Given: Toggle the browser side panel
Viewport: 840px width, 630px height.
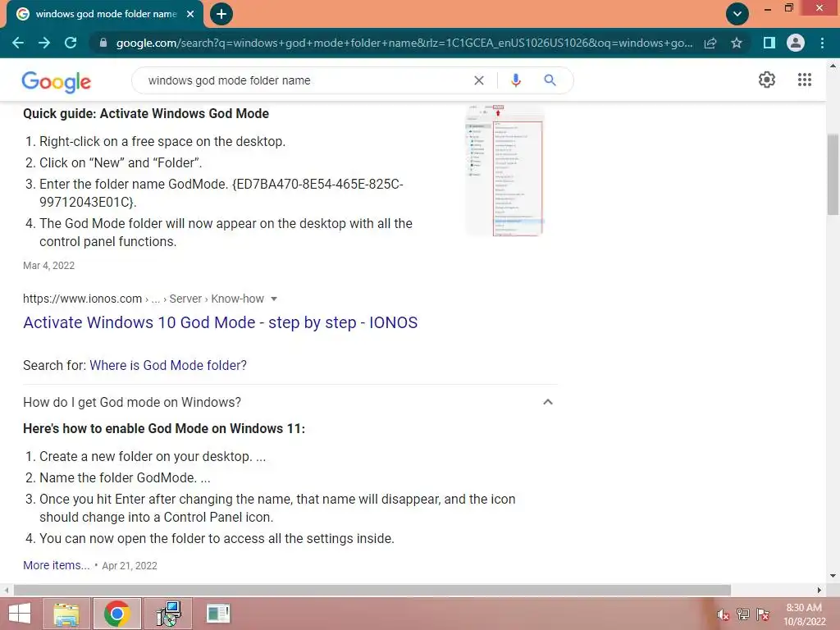Looking at the screenshot, I should (x=769, y=43).
